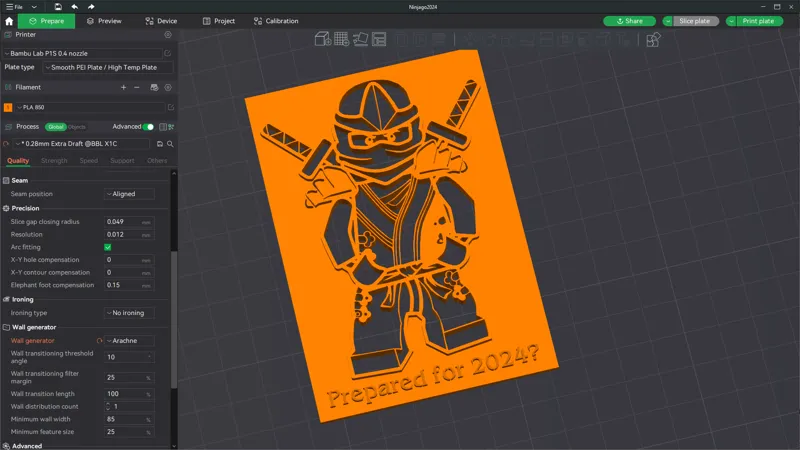Save the process preset
This screenshot has height=450, width=800.
(160, 144)
